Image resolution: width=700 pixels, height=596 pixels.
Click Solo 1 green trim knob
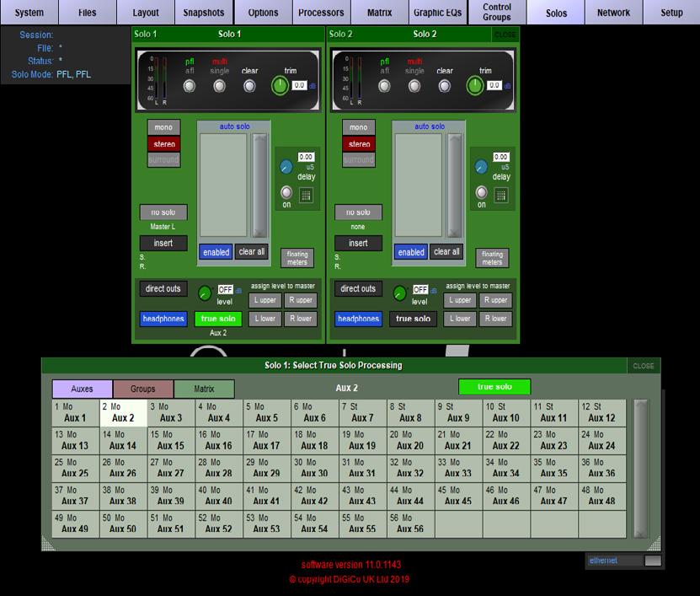280,86
